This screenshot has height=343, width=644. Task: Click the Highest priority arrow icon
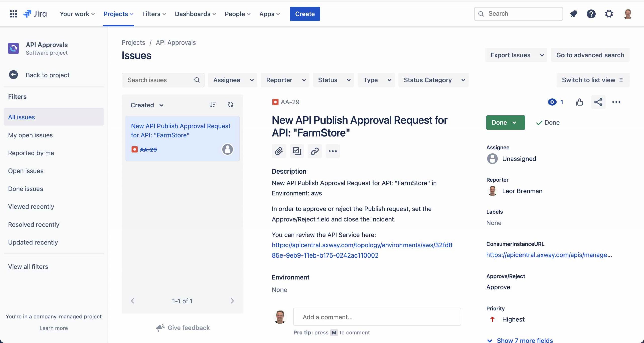pyautogui.click(x=492, y=319)
